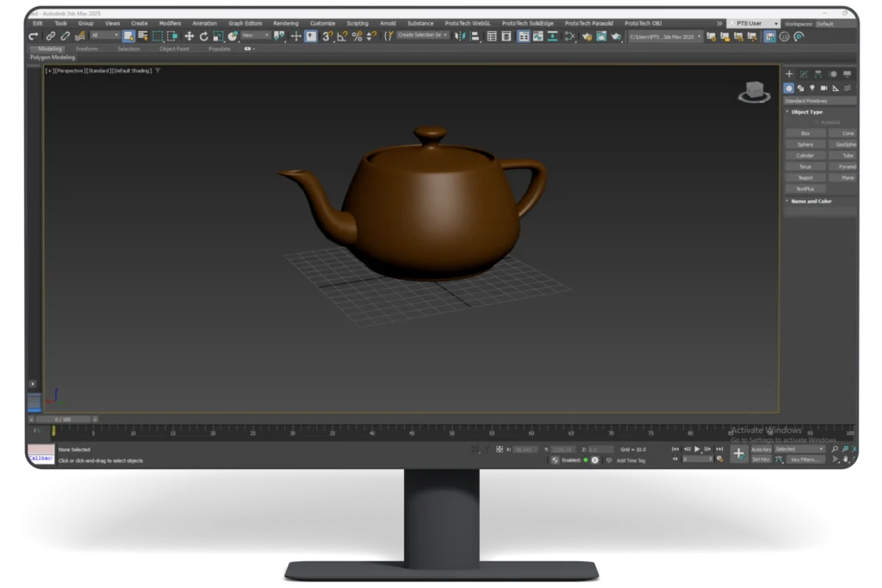Click the Unlink Selection icon
The width and height of the screenshot is (882, 588).
pos(65,36)
